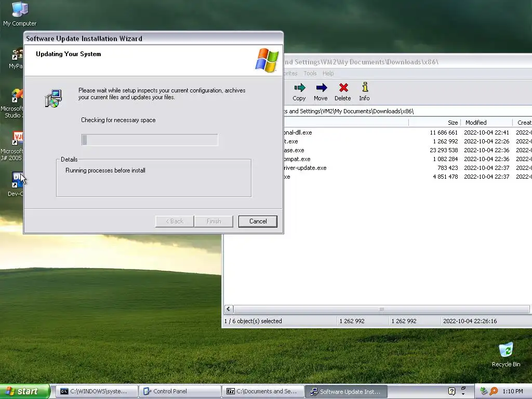Sort files by the Size column header

coord(435,123)
